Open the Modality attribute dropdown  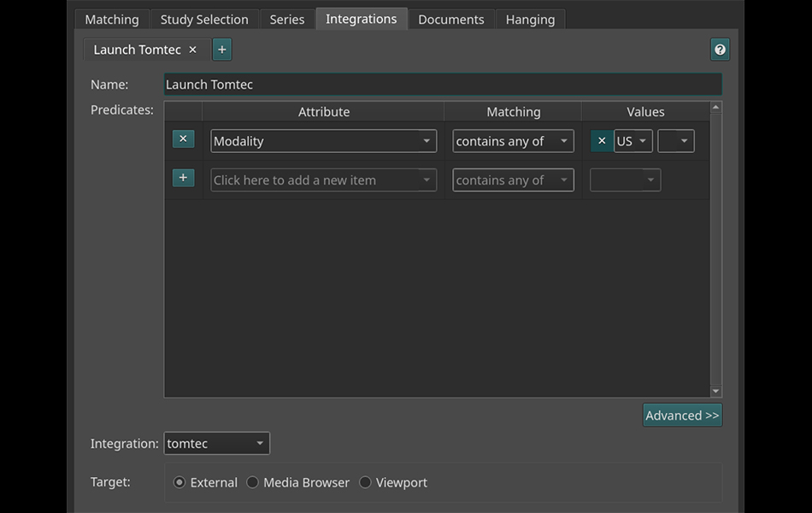tap(324, 141)
